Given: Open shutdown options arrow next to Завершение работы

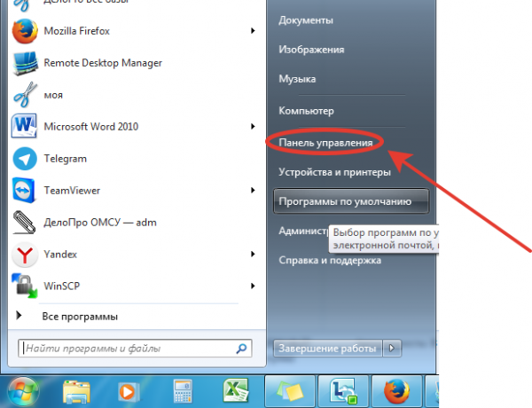Looking at the screenshot, I should click(392, 349).
